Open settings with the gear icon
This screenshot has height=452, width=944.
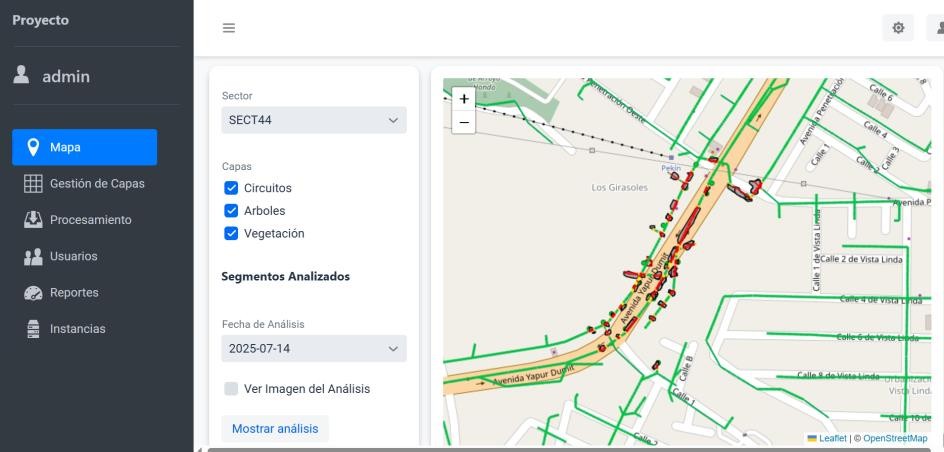pos(898,28)
